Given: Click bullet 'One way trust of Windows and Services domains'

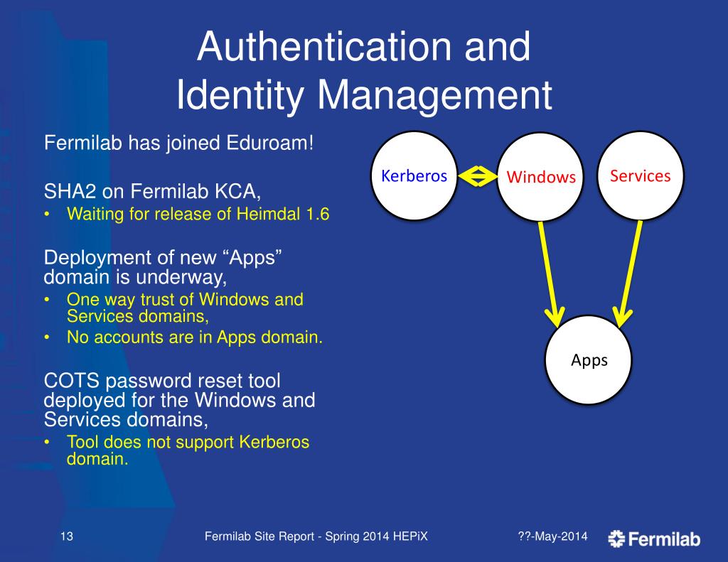Looking at the screenshot, I should (185, 308).
